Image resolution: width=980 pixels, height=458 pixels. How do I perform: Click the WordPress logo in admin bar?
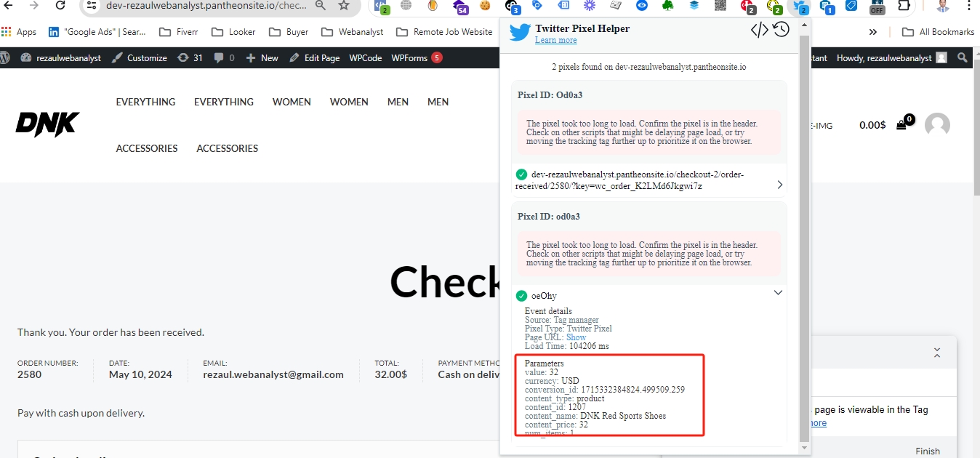(x=4, y=57)
